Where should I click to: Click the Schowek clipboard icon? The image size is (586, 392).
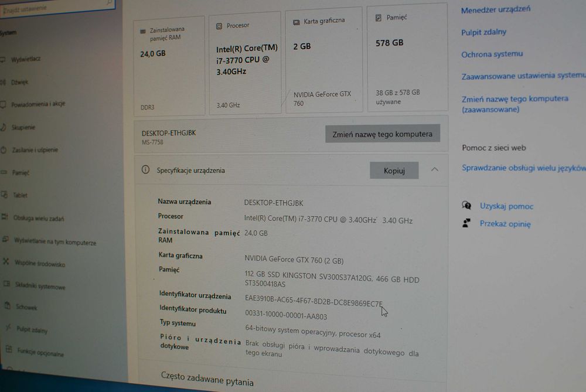8,306
